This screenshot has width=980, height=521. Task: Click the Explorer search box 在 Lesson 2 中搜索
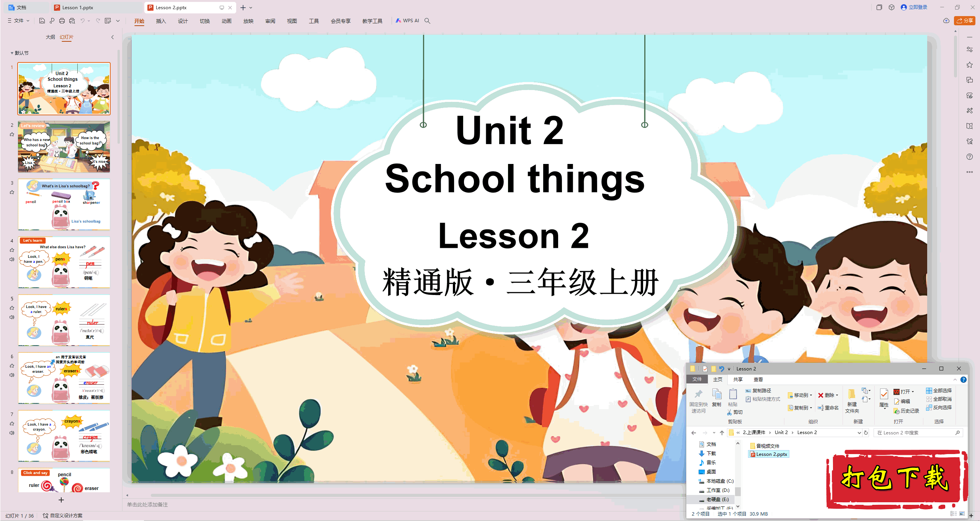tap(918, 433)
